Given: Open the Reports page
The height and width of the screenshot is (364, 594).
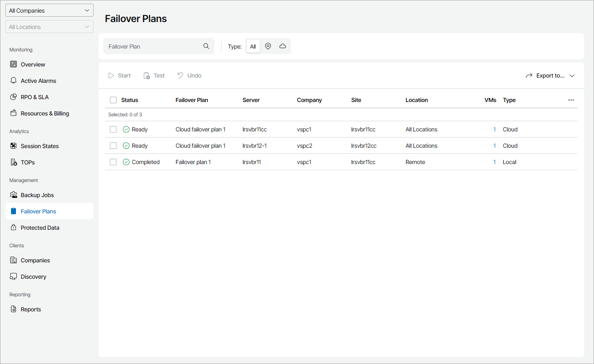Looking at the screenshot, I should click(x=31, y=309).
